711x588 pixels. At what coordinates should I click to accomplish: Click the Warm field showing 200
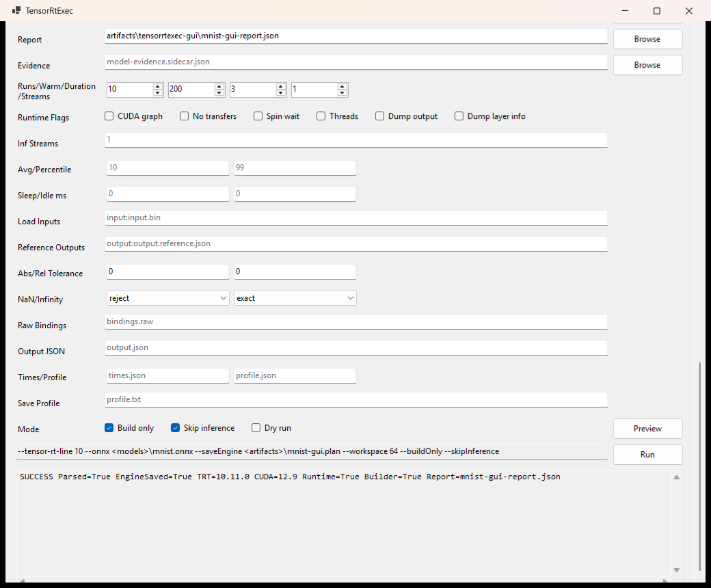click(191, 90)
